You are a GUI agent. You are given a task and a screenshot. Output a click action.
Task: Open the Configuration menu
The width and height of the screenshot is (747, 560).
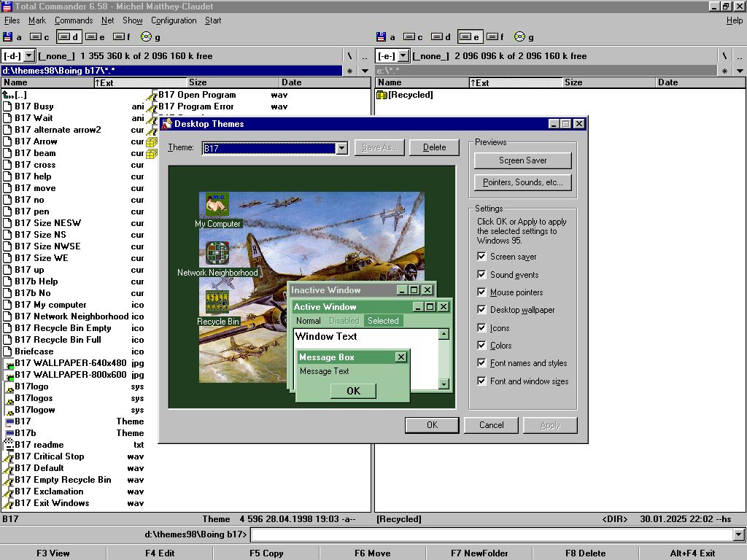point(174,20)
